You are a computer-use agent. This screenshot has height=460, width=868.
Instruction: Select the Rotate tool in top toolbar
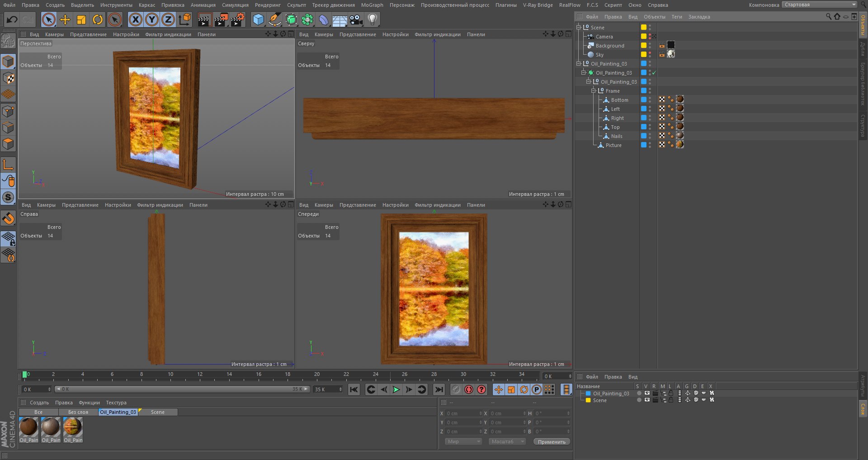[x=98, y=19]
